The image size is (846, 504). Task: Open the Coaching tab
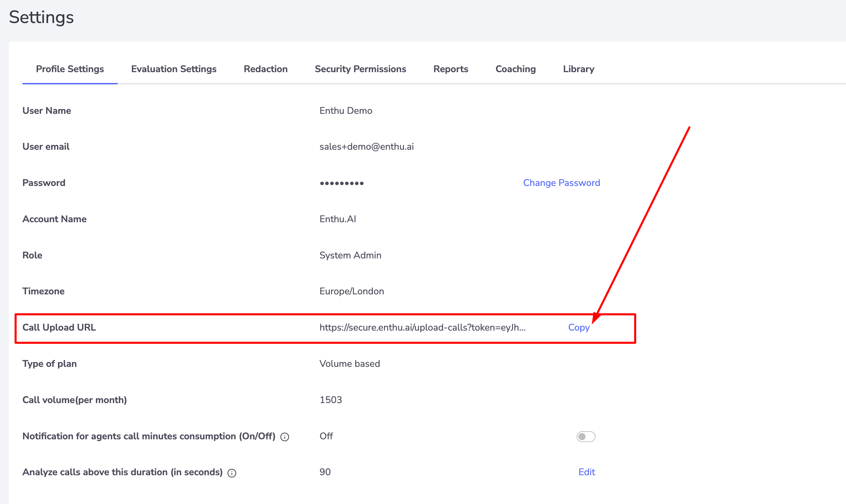pyautogui.click(x=516, y=69)
